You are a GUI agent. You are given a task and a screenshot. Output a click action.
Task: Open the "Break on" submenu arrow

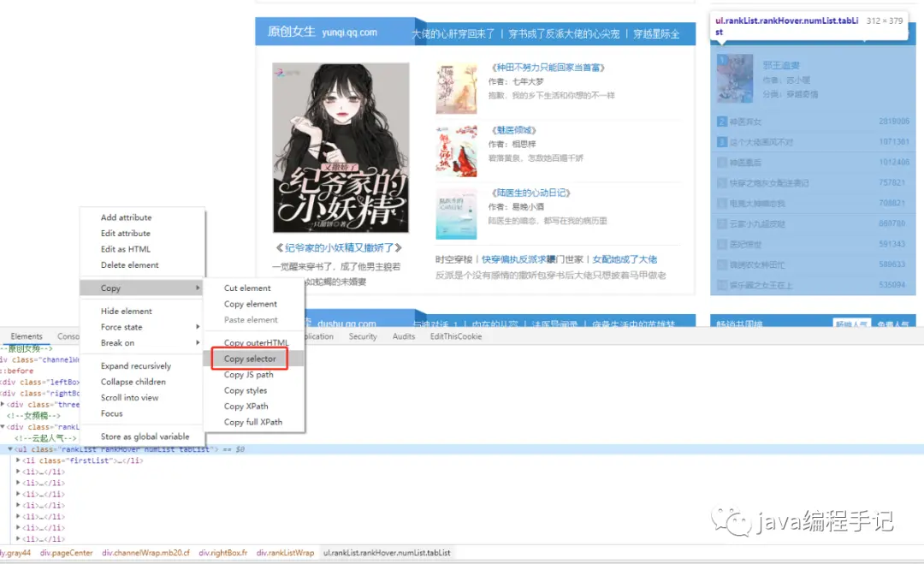(x=198, y=340)
